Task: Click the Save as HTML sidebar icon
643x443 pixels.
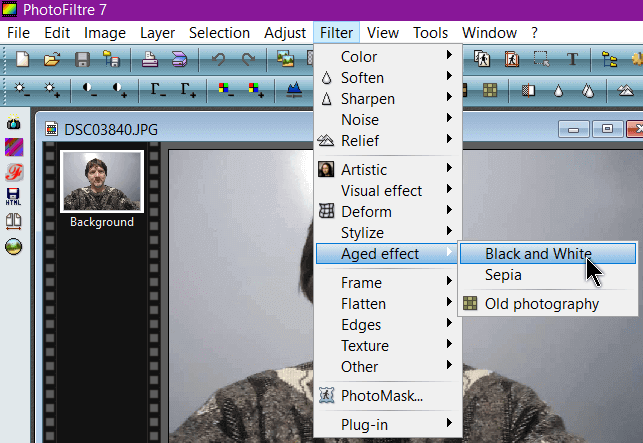Action: point(14,197)
